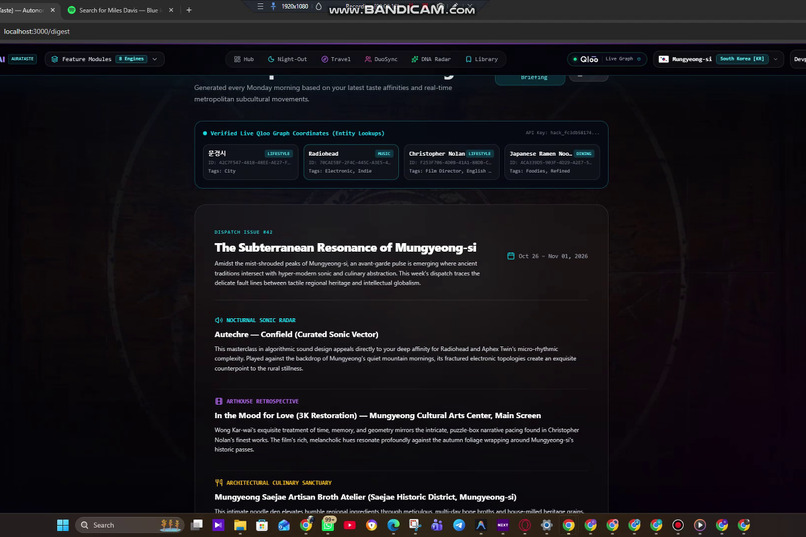This screenshot has height=537, width=806.
Task: Click the Autechre — Confield title
Action: [x=296, y=335]
